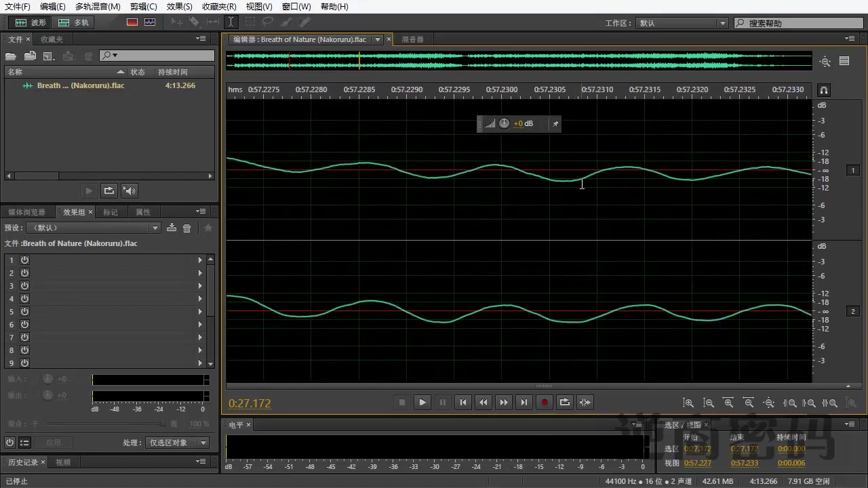Image resolution: width=868 pixels, height=488 pixels.
Task: Click the Play button in transport
Action: 422,402
